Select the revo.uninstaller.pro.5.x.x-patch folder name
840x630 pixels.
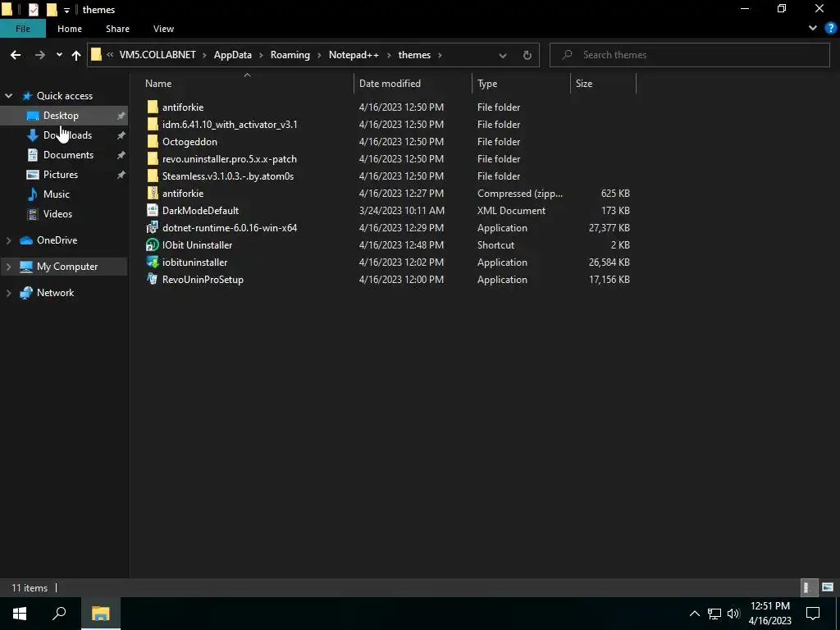[x=230, y=158]
